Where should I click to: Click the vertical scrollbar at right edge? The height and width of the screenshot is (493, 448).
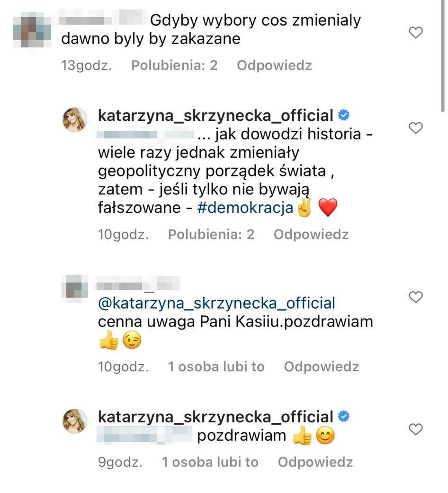[x=442, y=56]
